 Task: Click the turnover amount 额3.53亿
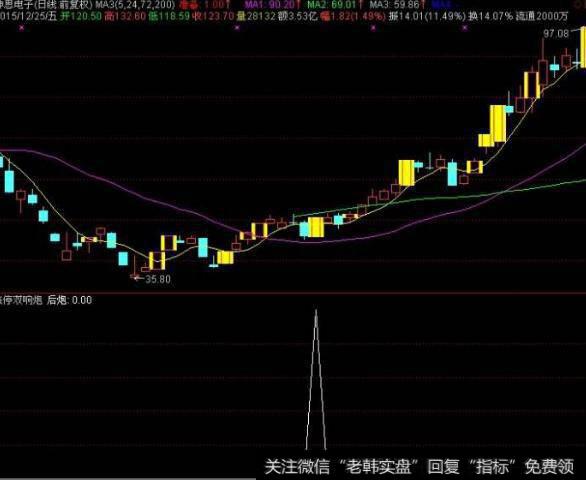pos(297,16)
